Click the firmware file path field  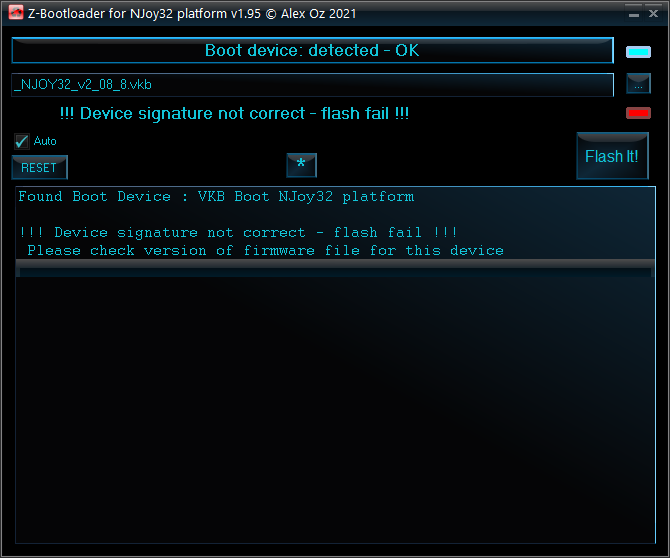(312, 85)
